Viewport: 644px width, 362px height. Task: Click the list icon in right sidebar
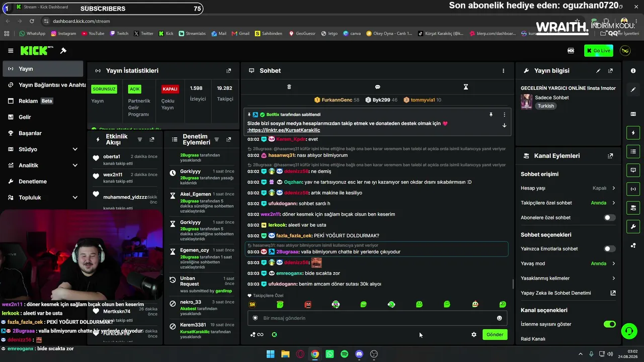pyautogui.click(x=633, y=151)
